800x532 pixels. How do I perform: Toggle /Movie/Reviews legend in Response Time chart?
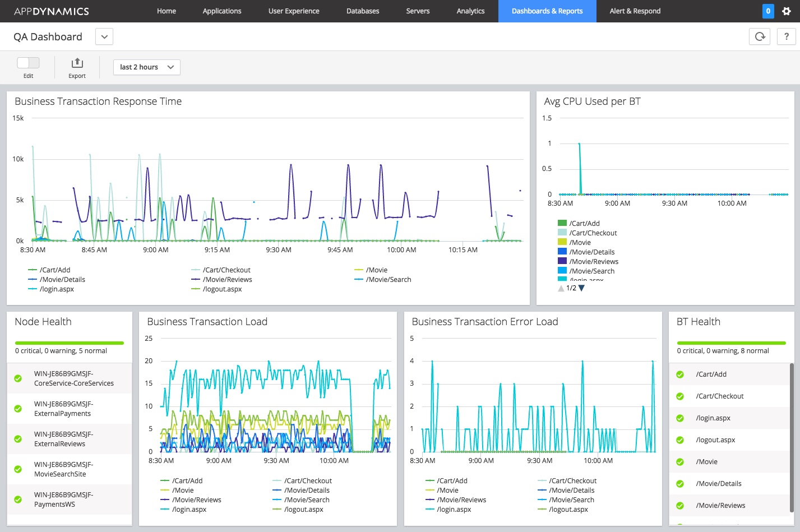[x=221, y=280]
